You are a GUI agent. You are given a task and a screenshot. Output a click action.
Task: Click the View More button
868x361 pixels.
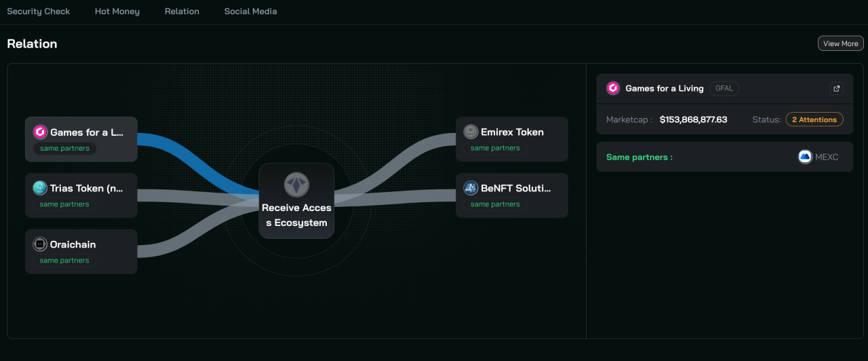click(x=840, y=43)
